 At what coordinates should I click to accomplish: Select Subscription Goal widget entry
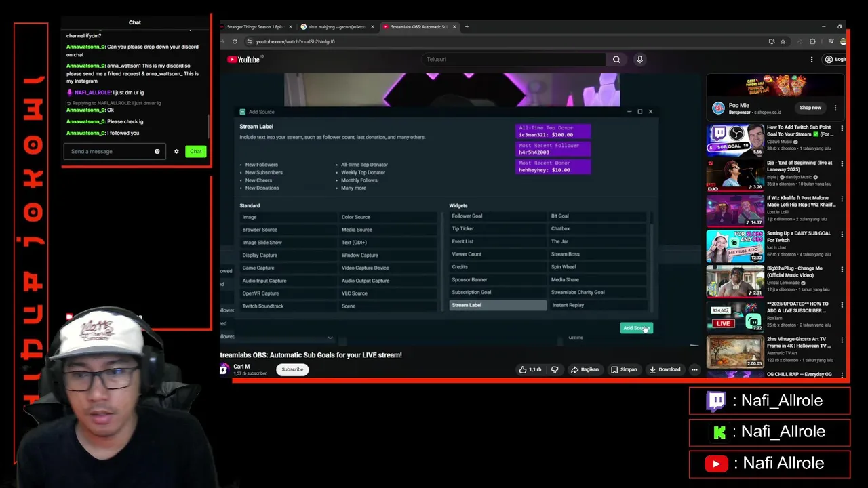498,292
